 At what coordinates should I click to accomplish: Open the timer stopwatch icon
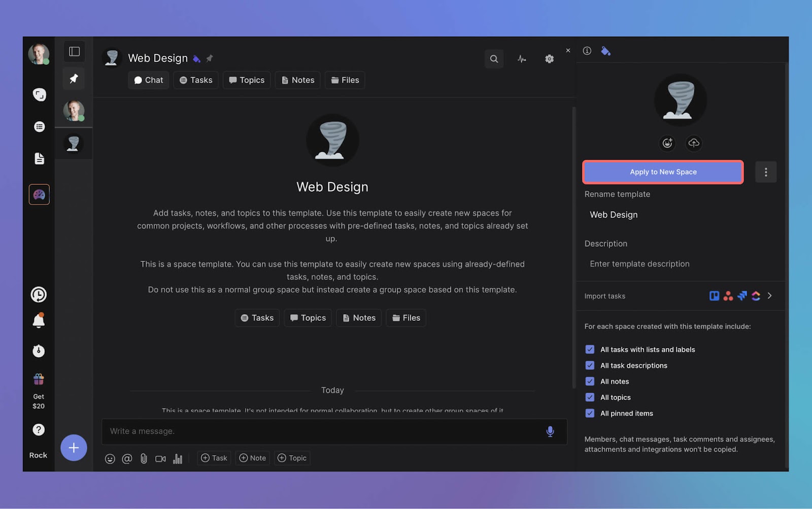click(39, 351)
